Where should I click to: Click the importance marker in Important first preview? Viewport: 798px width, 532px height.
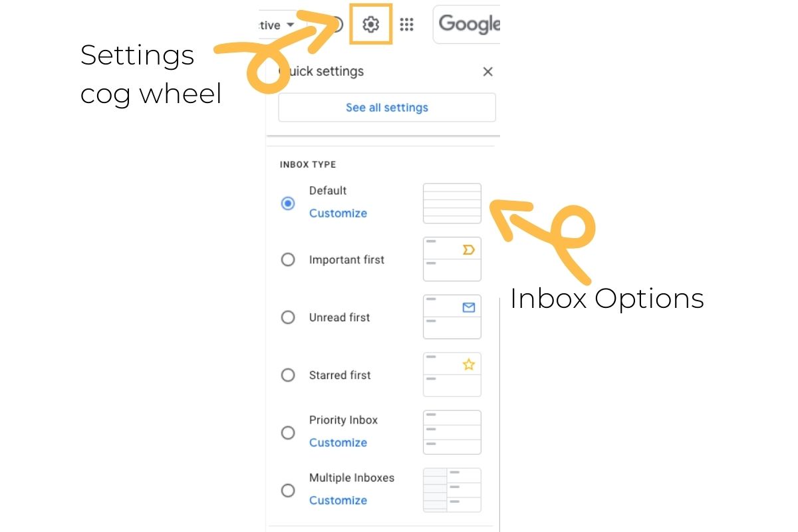point(469,249)
